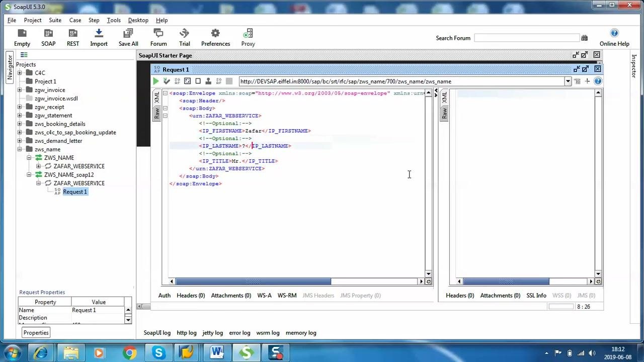
Task: Click the add to test case icon beside the play arrow
Action: tap(167, 81)
